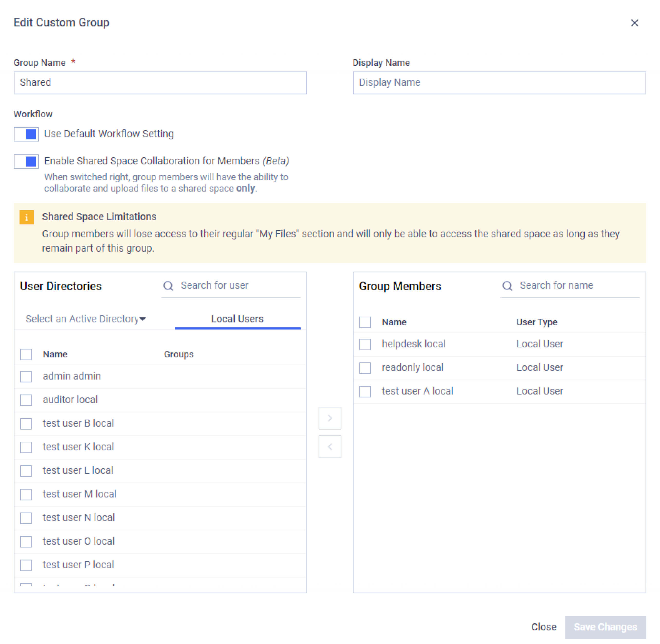
Task: Switch to the Local Users tab
Action: pyautogui.click(x=237, y=319)
